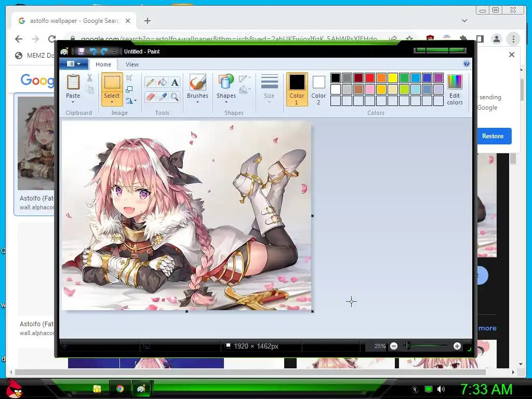Pick the red color swatch
Viewport: 532px width, 399px height.
(370, 78)
